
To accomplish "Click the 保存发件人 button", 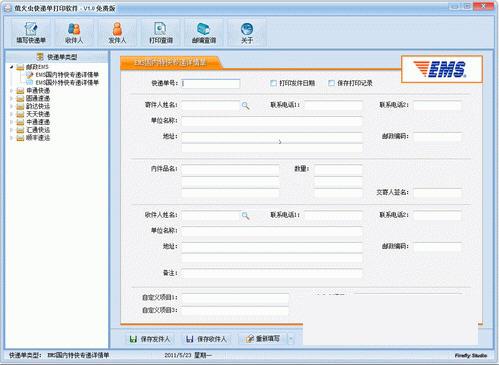I will pos(150,339).
